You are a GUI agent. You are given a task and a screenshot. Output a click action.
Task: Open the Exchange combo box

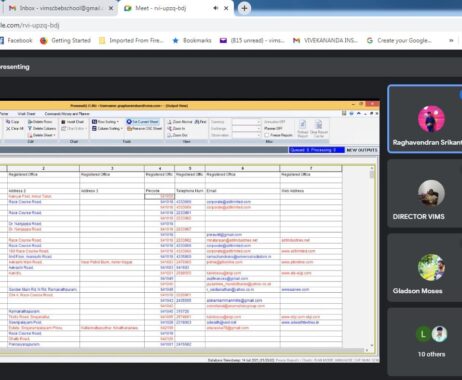[x=246, y=128]
